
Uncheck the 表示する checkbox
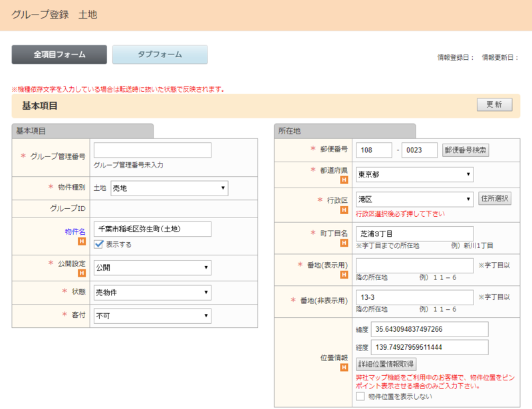(x=98, y=244)
